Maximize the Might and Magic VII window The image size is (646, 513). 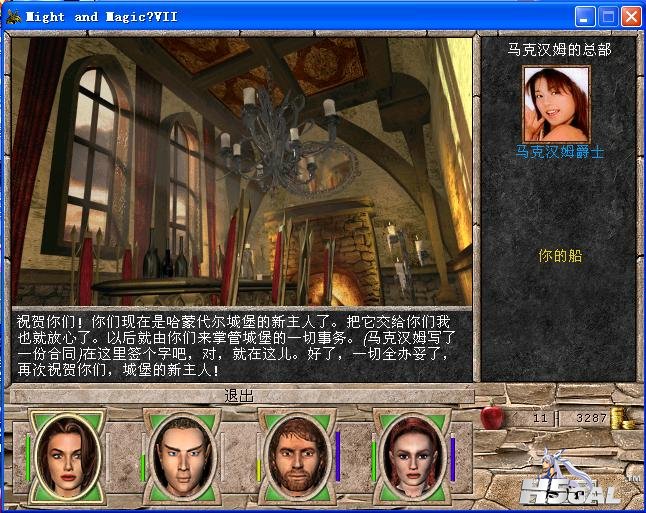[x=608, y=17]
